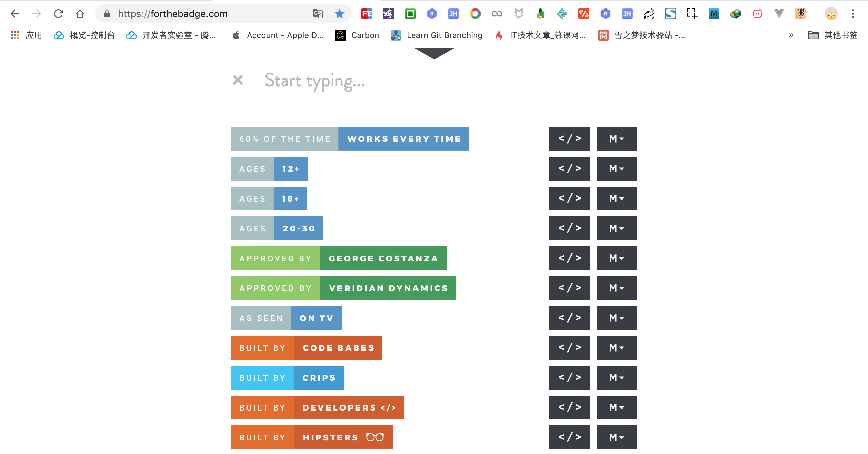868x454 pixels.
Task: Click the translate page icon in the address bar
Action: [x=318, y=14]
